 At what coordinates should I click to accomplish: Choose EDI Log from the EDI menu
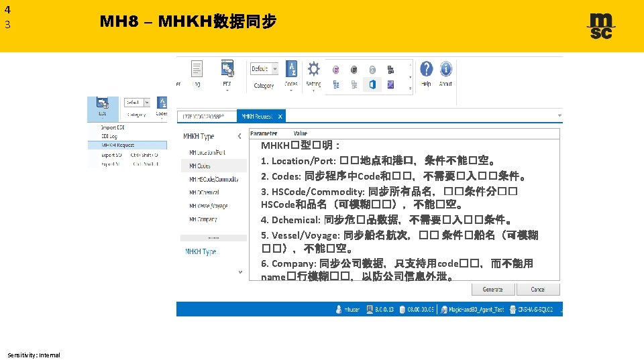coord(109,136)
